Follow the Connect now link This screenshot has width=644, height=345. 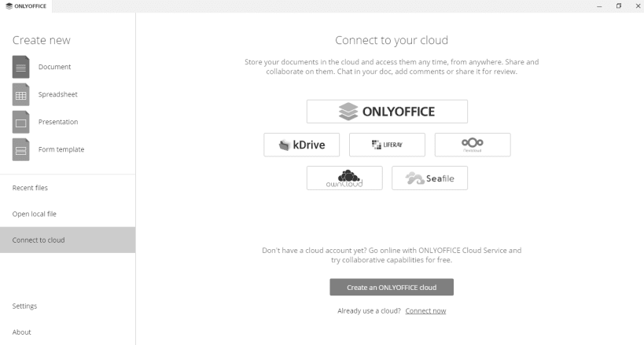tap(425, 311)
